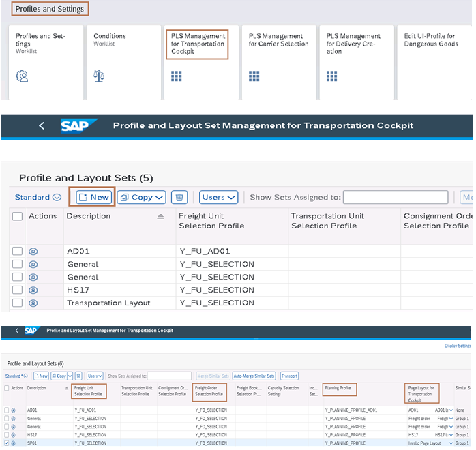Open PLS Management for Transportation Cockpit tile

[201, 62]
